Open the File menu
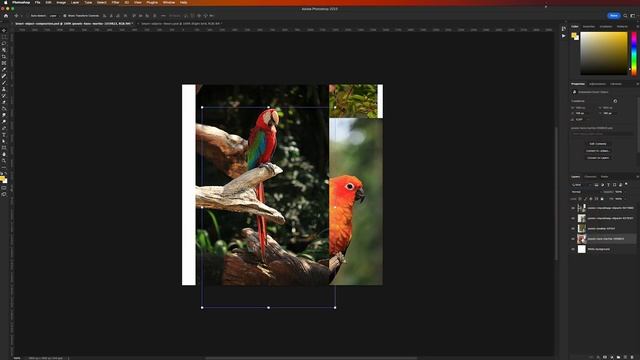This screenshot has width=640, height=360. [38, 2]
